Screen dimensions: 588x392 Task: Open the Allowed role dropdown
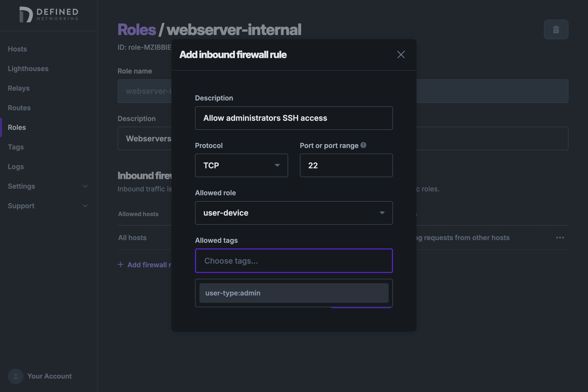pos(294,213)
